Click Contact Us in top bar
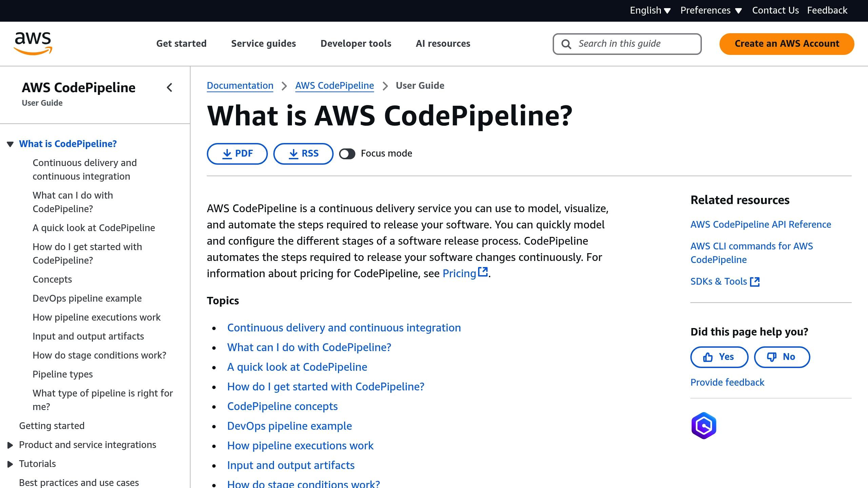 point(775,11)
